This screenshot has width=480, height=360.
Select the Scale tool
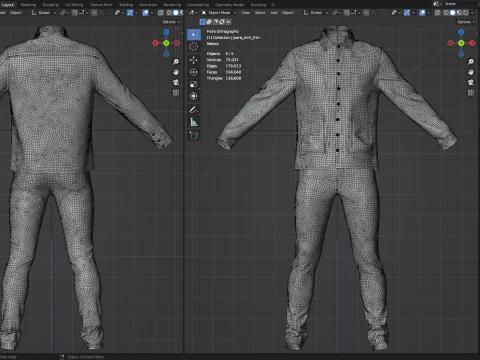(194, 84)
